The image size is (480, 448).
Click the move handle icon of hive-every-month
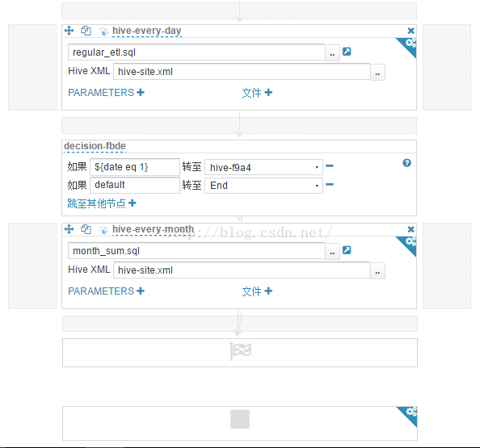(69, 229)
